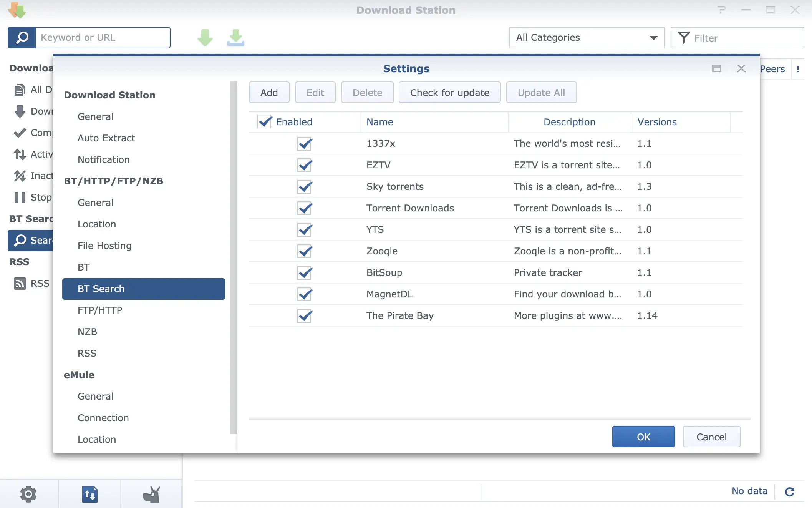
Task: Click the add download from URL icon
Action: [x=235, y=38]
